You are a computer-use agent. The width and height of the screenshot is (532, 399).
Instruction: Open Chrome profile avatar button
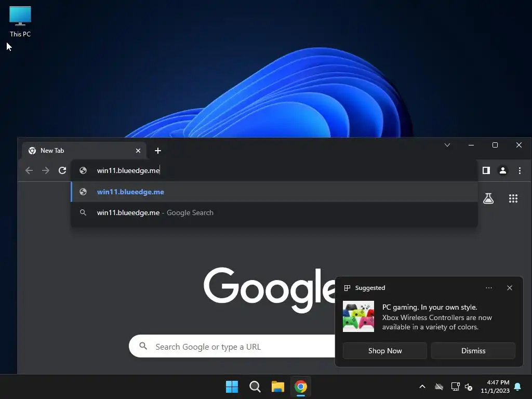pos(503,170)
